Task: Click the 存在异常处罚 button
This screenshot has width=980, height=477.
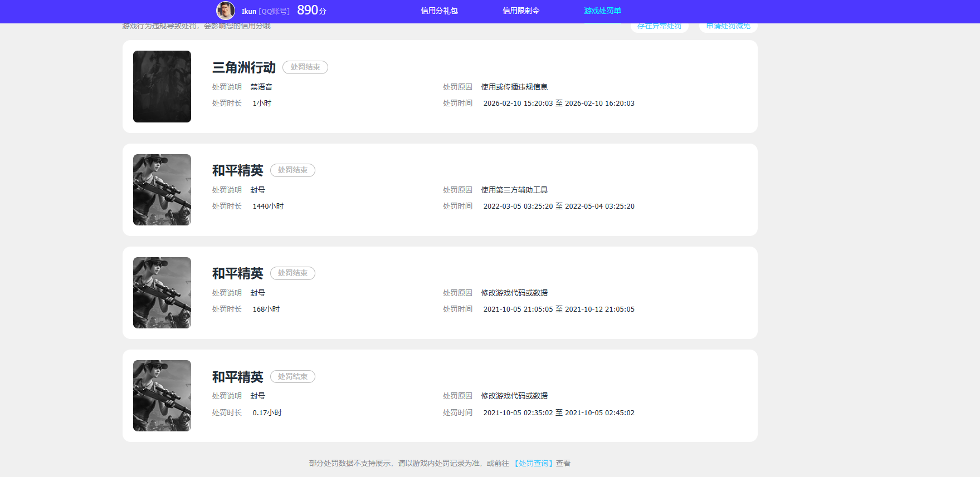Action: click(x=660, y=27)
